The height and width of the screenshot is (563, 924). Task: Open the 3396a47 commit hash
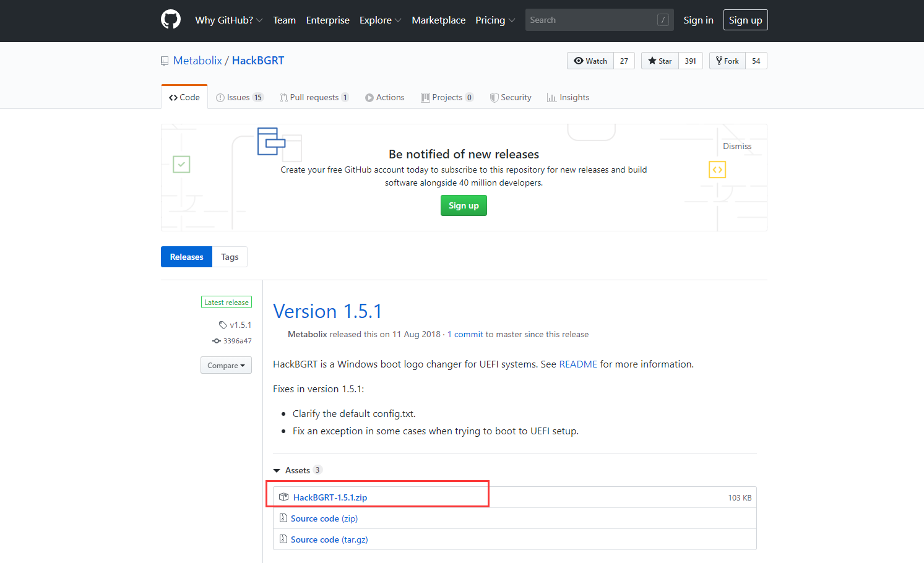pyautogui.click(x=237, y=341)
